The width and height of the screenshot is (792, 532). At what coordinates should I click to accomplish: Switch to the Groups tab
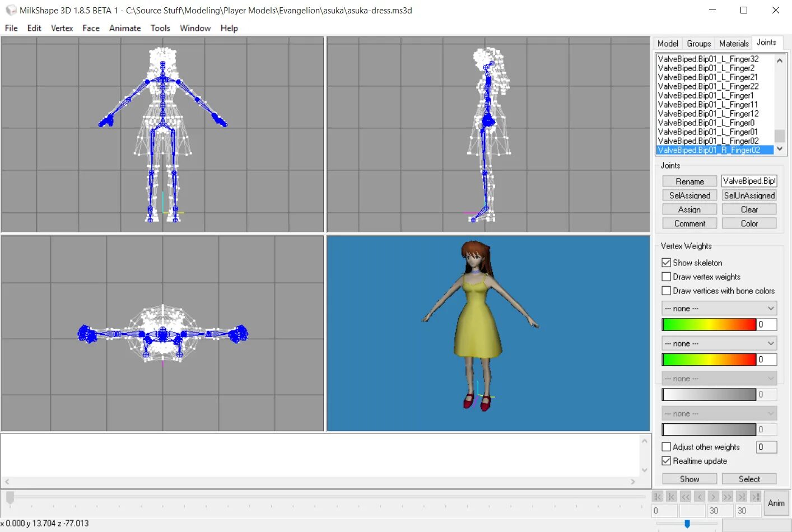point(698,43)
